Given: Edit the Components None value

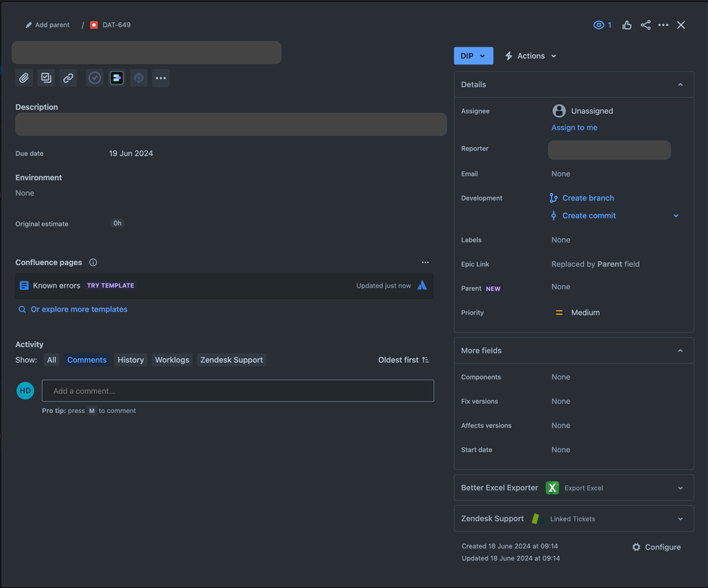Looking at the screenshot, I should (x=561, y=378).
